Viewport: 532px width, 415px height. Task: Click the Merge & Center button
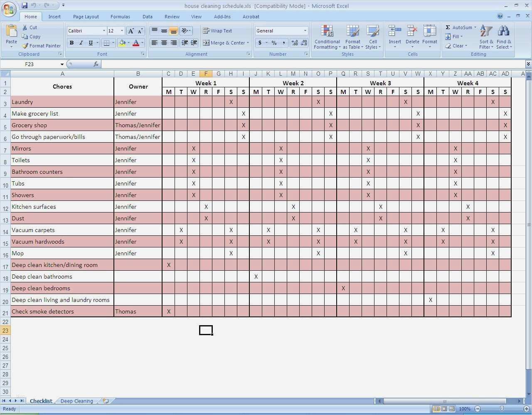pos(224,43)
